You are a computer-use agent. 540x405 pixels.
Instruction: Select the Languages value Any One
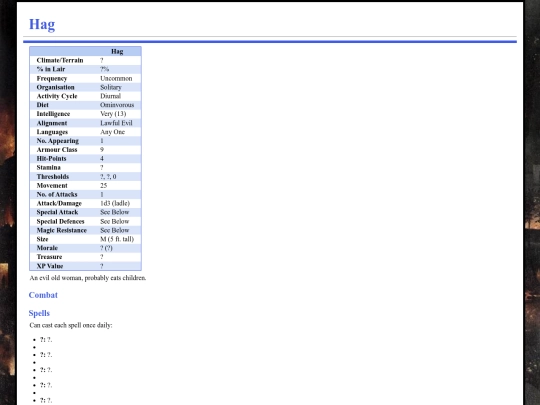click(x=113, y=132)
